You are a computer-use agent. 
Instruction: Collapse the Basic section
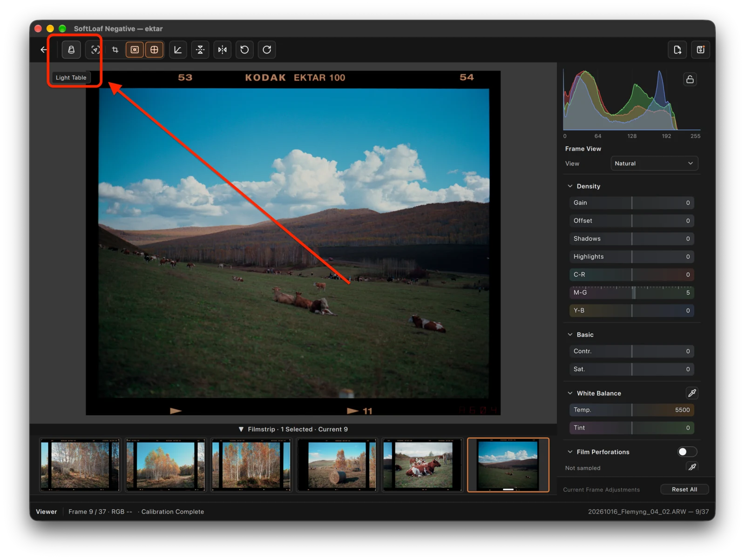[x=570, y=335]
